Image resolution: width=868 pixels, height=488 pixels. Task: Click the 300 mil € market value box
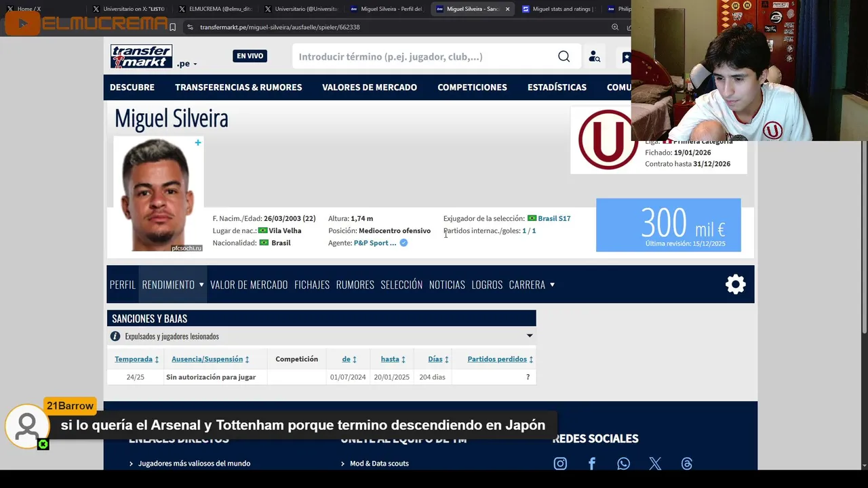click(668, 225)
